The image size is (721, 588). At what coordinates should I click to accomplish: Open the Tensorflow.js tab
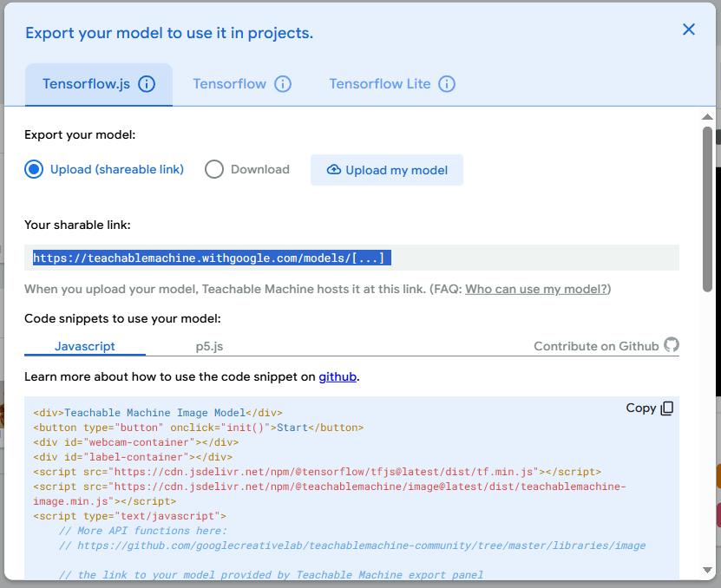pos(86,84)
